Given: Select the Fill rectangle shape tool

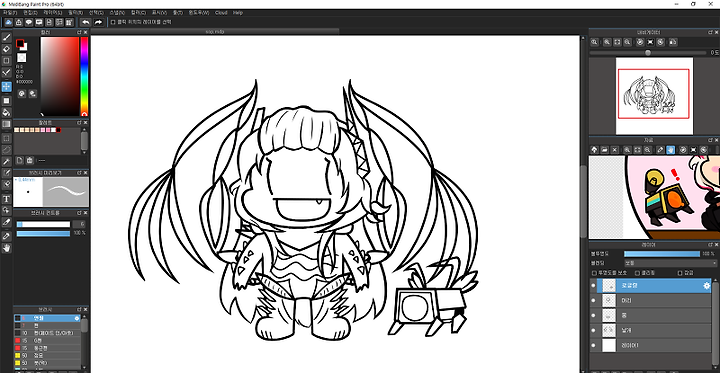Looking at the screenshot, I should [6, 101].
